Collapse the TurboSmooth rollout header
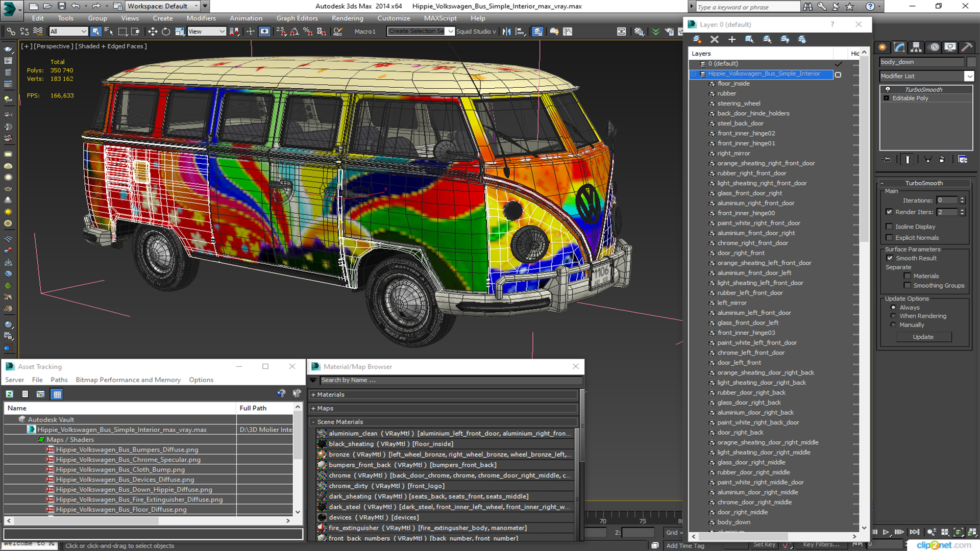Viewport: 980px width, 551px height. (924, 183)
